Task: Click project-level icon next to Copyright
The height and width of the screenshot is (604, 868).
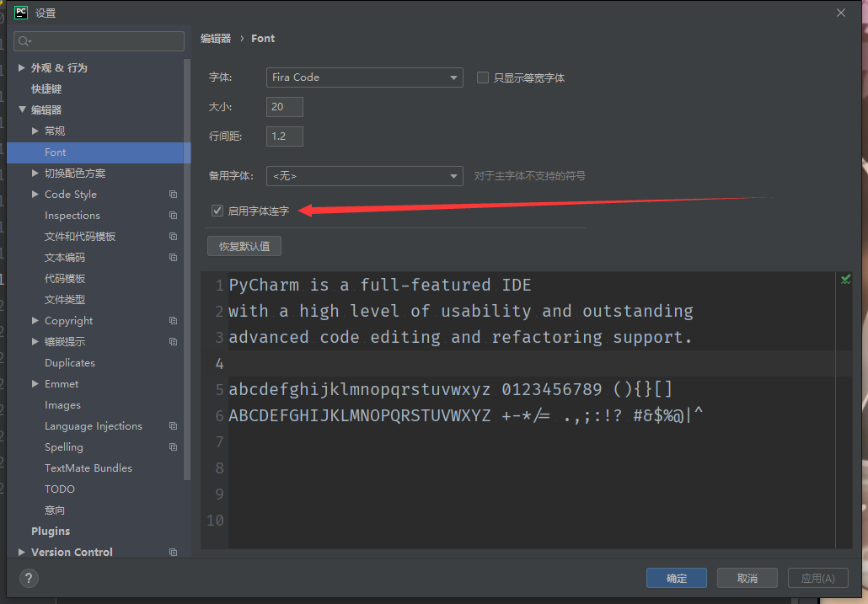Action: click(174, 321)
